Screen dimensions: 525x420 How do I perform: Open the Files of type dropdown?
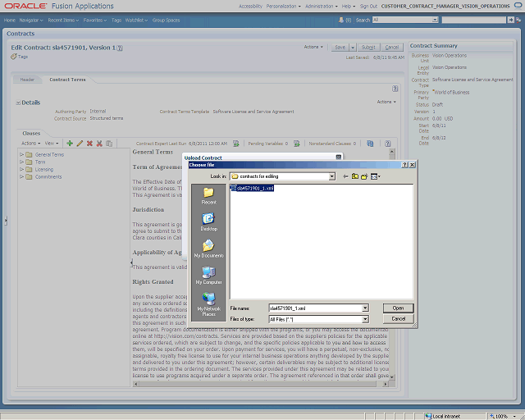pyautogui.click(x=365, y=320)
